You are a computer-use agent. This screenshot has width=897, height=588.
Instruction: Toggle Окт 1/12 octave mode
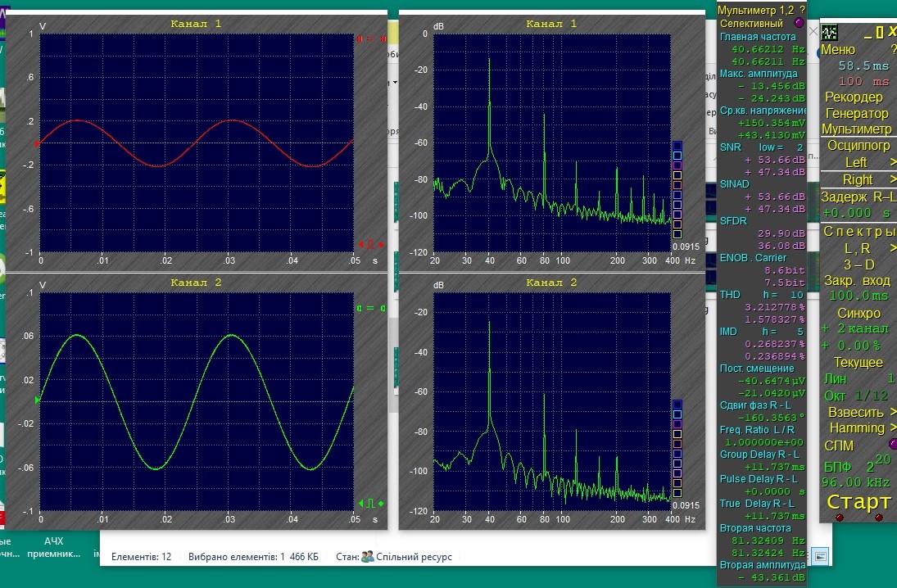(856, 396)
